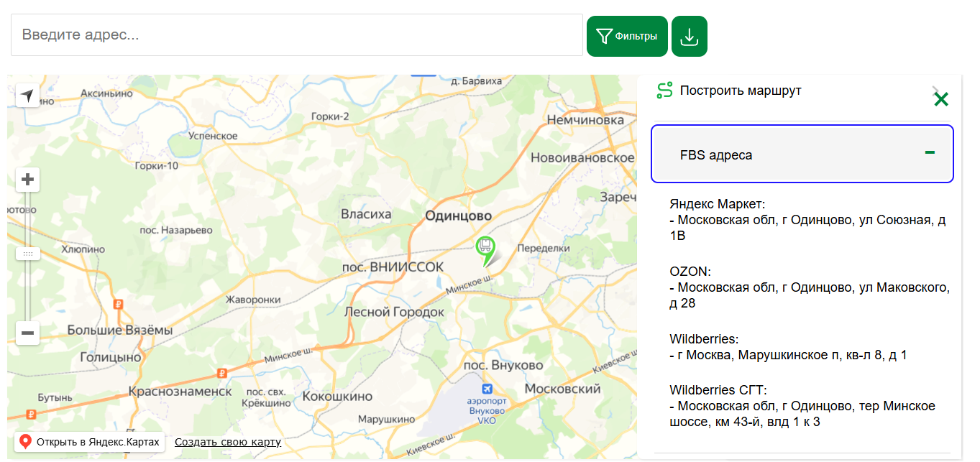Click the Аксиньино label on map
The image size is (980, 462).
[107, 94]
